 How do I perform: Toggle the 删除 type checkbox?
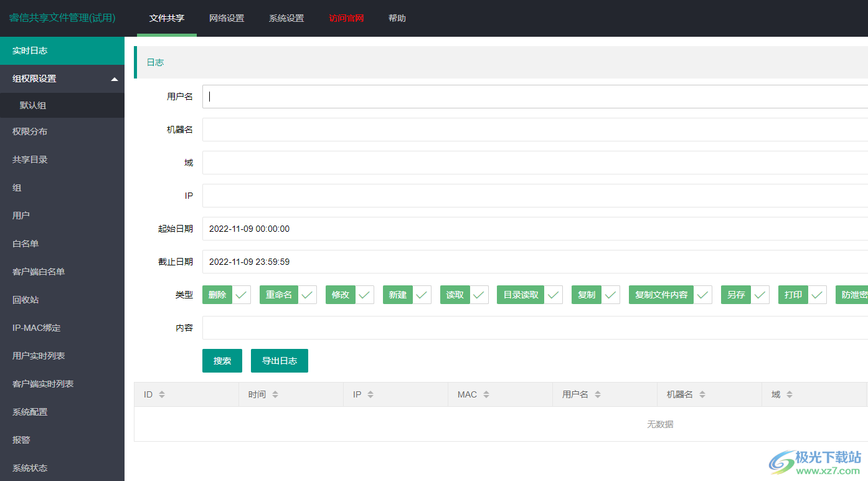pyautogui.click(x=227, y=295)
